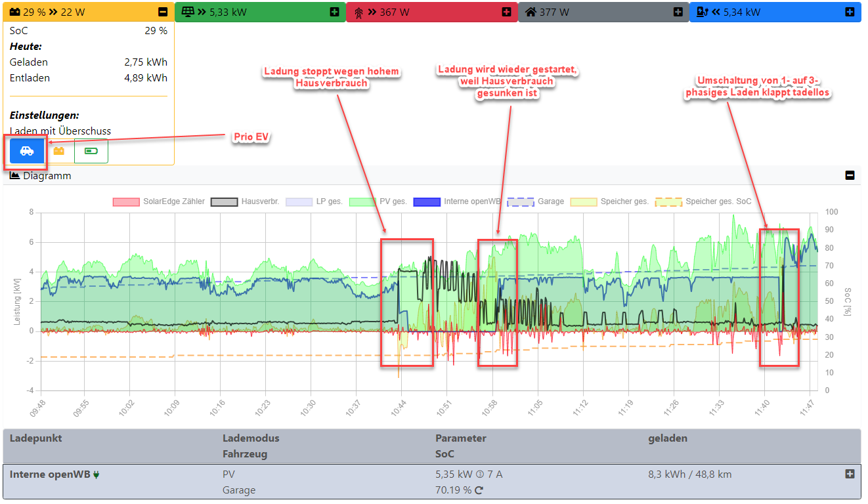Screen dimensions: 868x504
Task: Expand the Interne openWB charge point row
Action: click(x=850, y=474)
